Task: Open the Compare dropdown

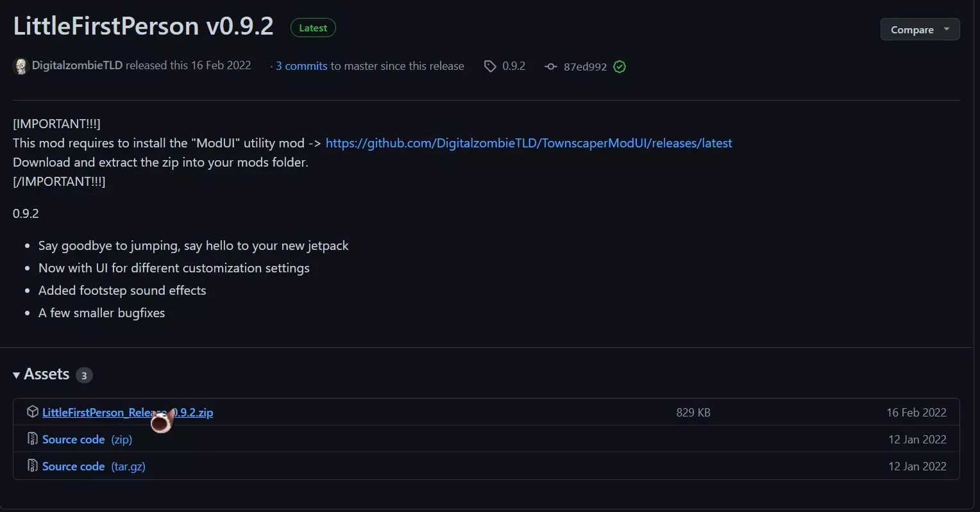Action: [x=920, y=29]
